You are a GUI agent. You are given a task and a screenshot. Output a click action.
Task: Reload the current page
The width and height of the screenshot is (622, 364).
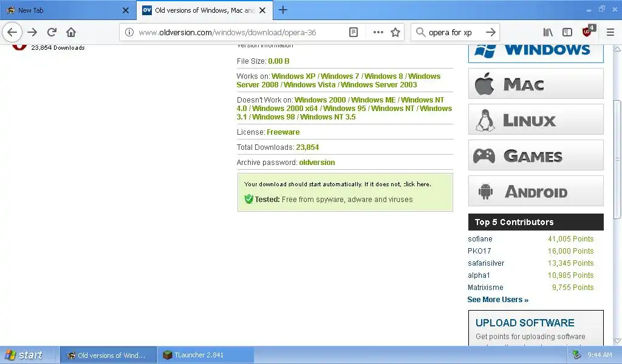click(52, 32)
